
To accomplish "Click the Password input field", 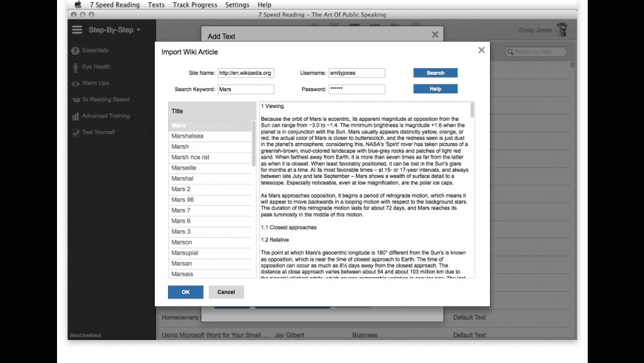I will (x=357, y=89).
